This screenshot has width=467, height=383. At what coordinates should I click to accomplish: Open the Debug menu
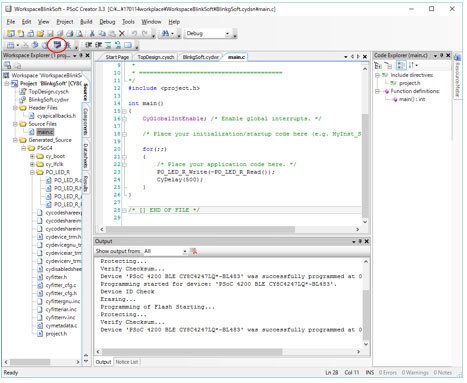pos(107,22)
